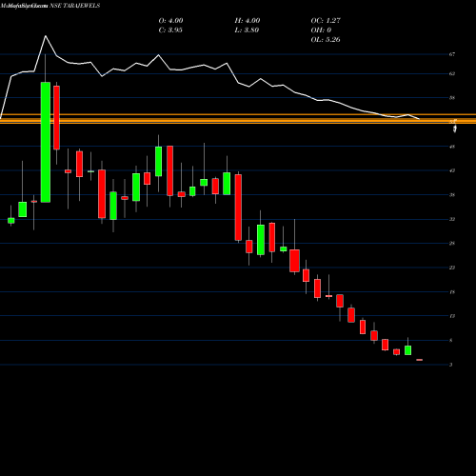
Task: Select the 'C: 3.95' close value
Action: click(170, 30)
